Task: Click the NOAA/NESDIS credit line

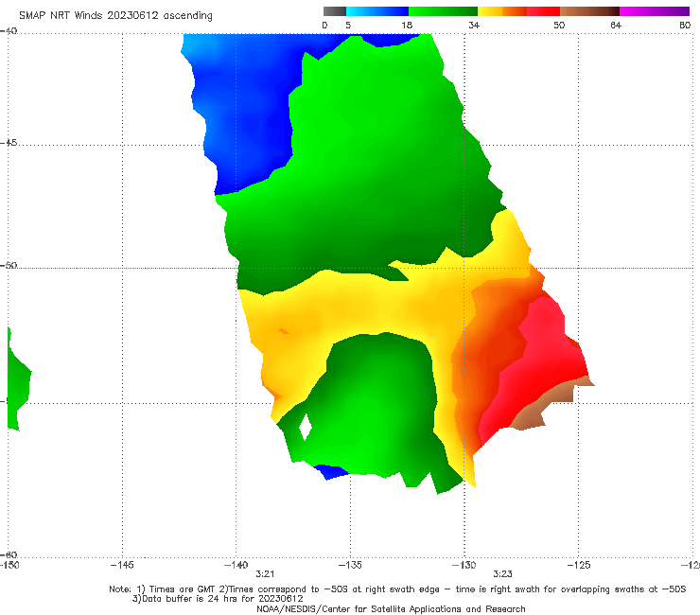Action: tap(391, 608)
